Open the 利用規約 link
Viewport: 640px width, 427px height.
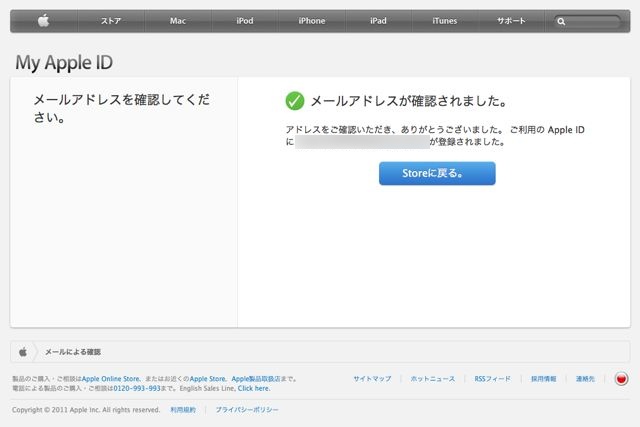coord(183,409)
